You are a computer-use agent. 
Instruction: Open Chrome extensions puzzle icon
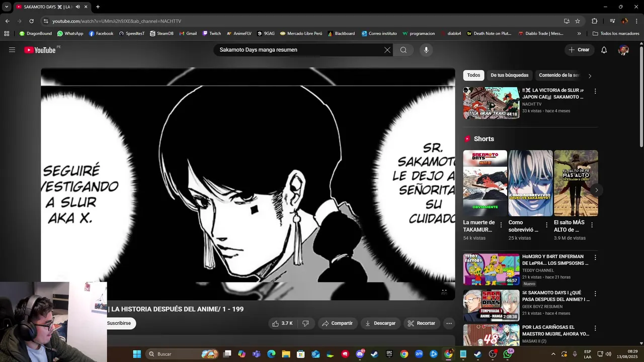594,21
